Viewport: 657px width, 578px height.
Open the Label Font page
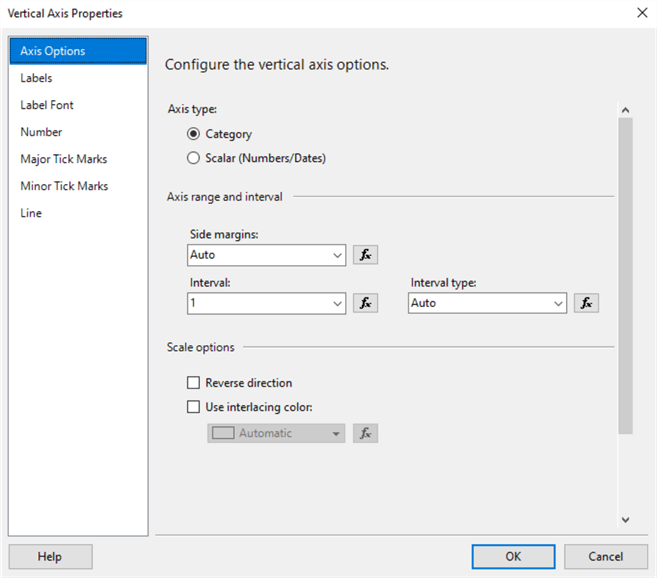[x=47, y=105]
